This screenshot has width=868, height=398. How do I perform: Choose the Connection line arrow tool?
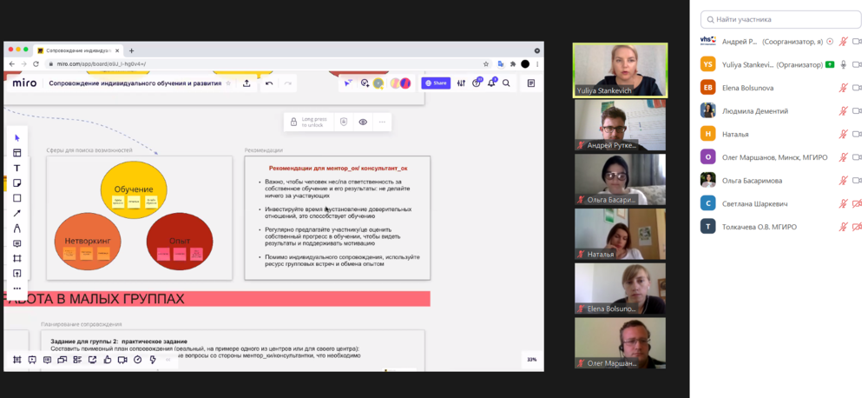(x=16, y=213)
